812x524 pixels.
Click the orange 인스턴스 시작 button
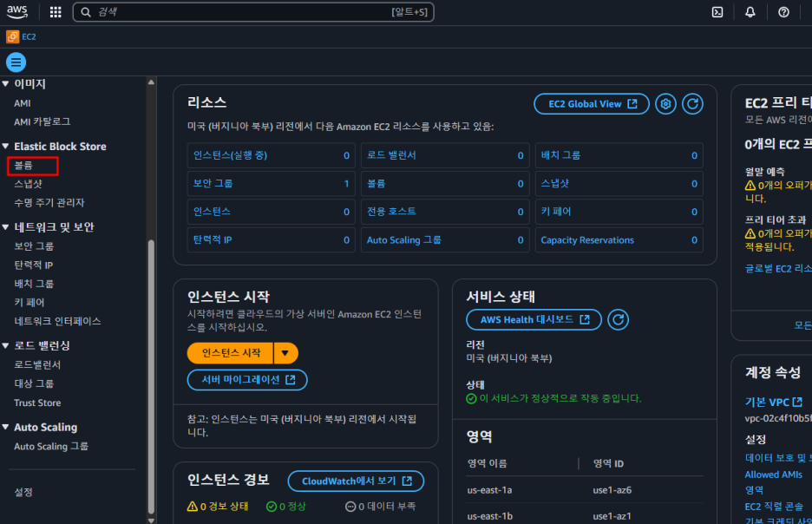pyautogui.click(x=231, y=353)
